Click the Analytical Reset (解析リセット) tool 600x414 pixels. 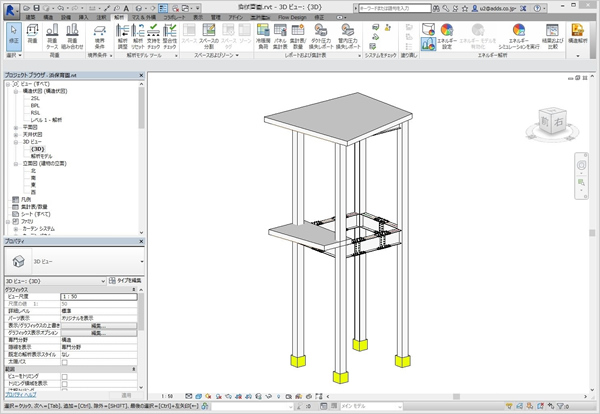click(138, 36)
